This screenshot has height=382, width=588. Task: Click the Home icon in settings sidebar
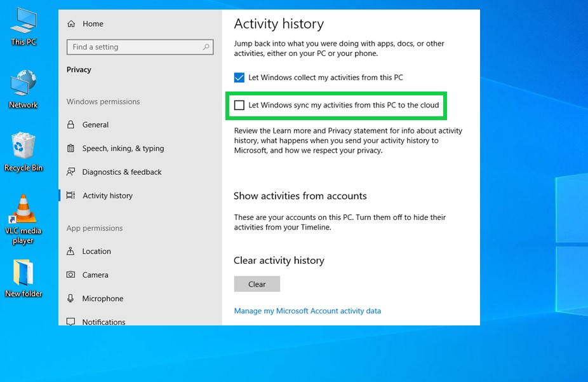tap(70, 24)
